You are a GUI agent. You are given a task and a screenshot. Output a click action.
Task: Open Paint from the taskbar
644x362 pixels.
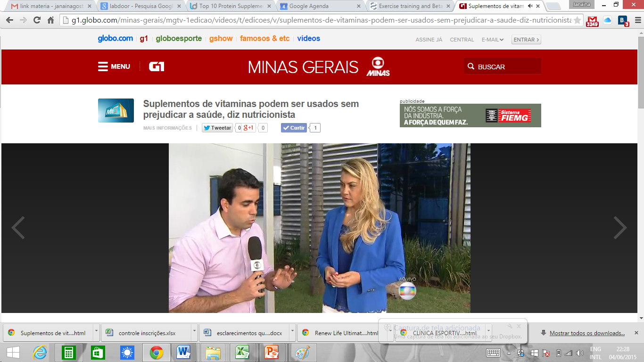click(302, 353)
